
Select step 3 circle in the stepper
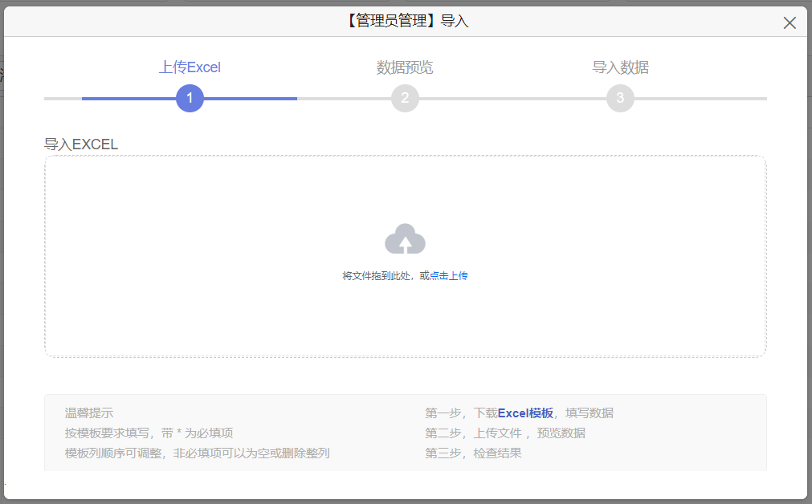pos(620,98)
